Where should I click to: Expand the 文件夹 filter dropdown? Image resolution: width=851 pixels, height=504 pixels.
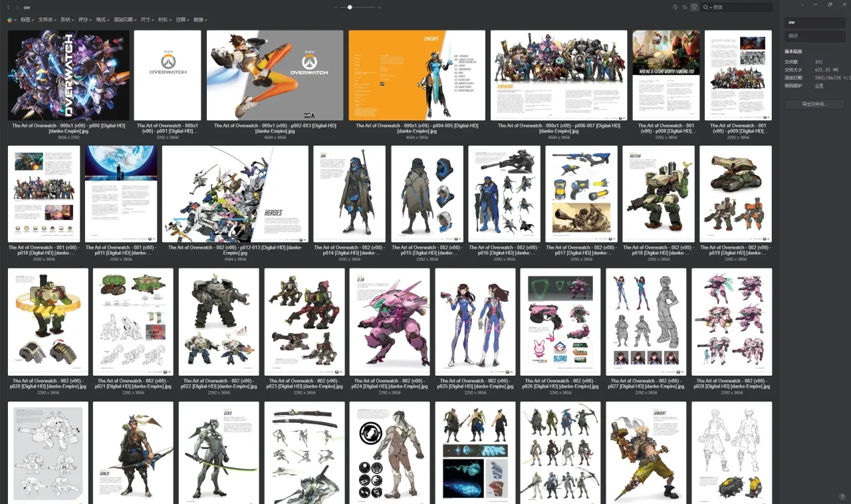(x=47, y=20)
